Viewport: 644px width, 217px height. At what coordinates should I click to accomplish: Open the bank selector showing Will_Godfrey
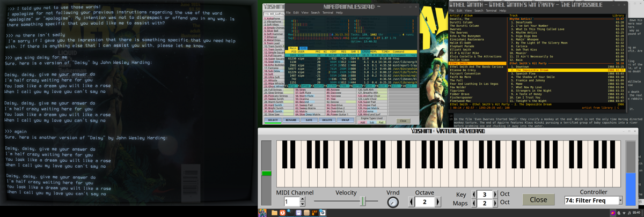pyautogui.click(x=274, y=14)
